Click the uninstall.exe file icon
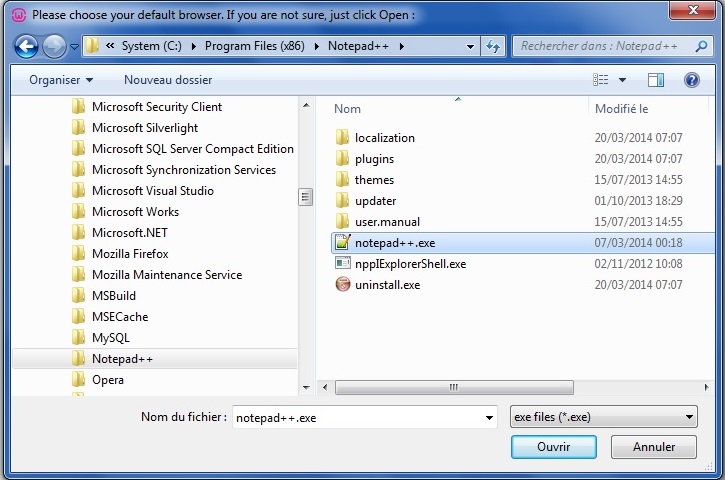725x480 pixels. click(343, 284)
